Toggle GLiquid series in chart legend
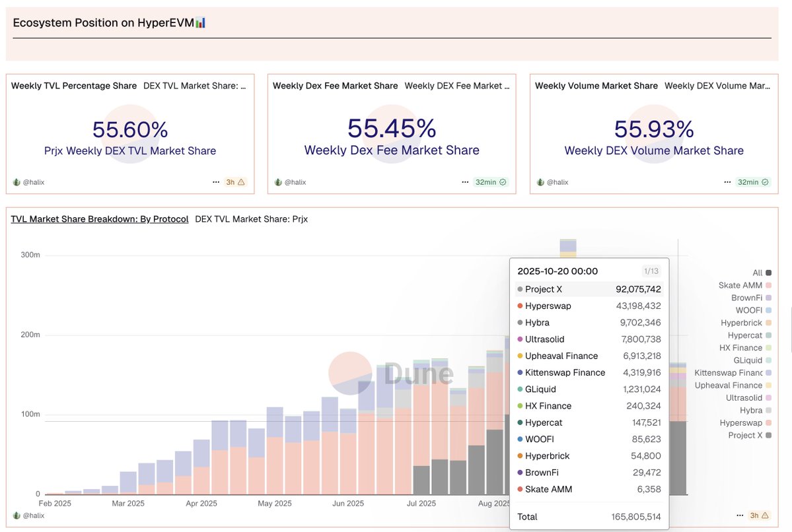792x532 pixels. pyautogui.click(x=752, y=360)
